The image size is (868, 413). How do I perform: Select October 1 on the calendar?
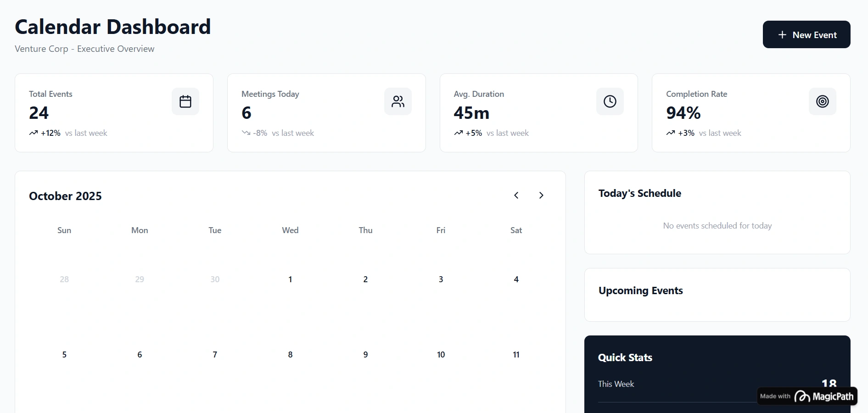[290, 279]
